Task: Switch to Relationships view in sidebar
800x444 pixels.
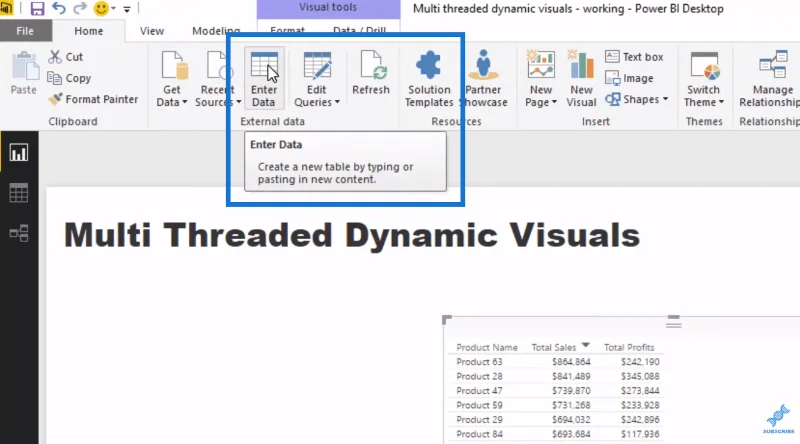Action: pos(19,233)
